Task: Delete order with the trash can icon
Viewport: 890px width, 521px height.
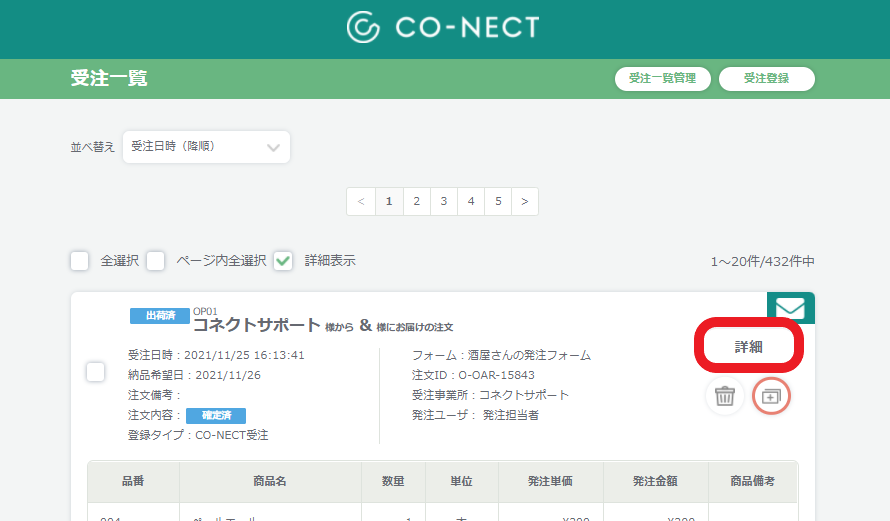Action: click(725, 396)
